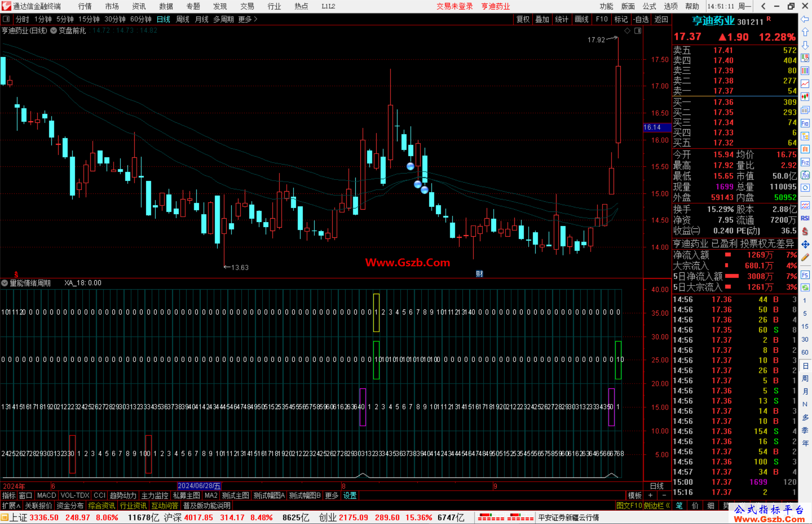Click the blue four-way move arrows icon
812x524 pixels.
pos(805,245)
